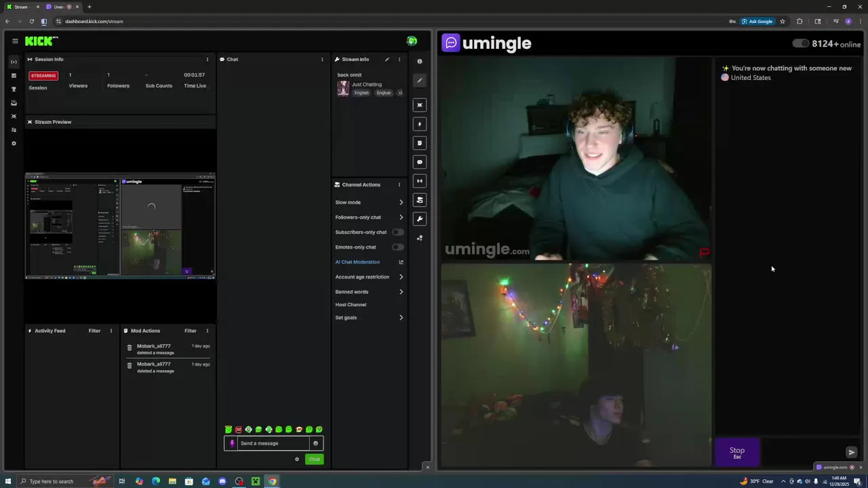Open Session Info panel options menu
The height and width of the screenshot is (488, 868).
[208, 59]
